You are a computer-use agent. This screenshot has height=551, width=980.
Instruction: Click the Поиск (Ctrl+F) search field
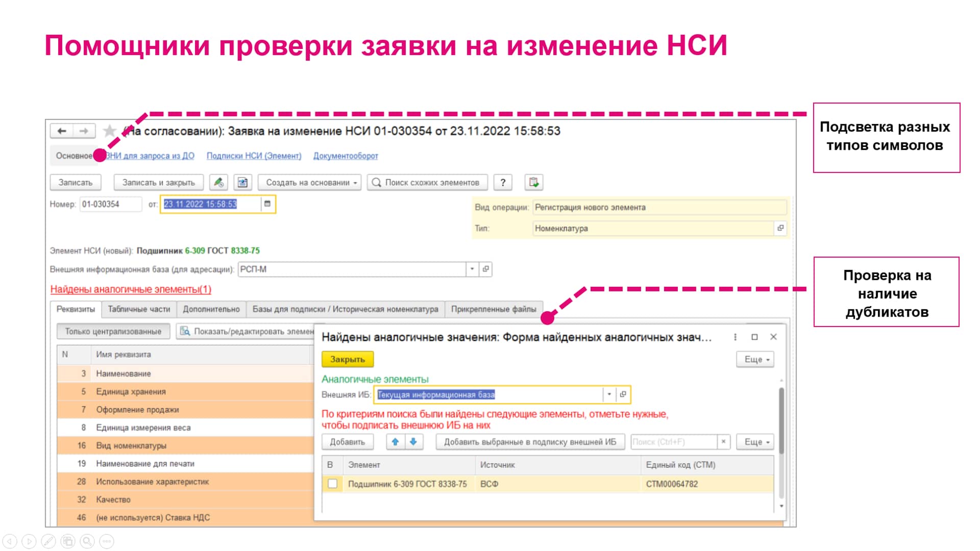(674, 442)
